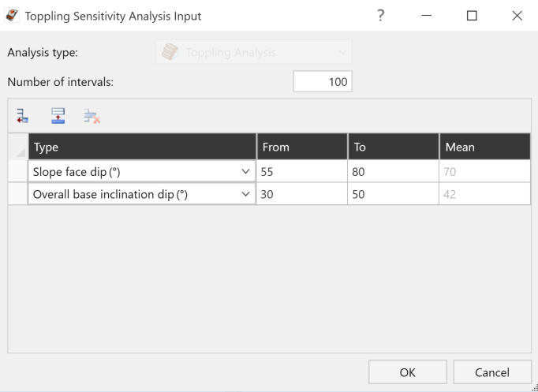538x392 pixels.
Task: Open the Analysis type Toppling Analysis dropdown
Action: [x=254, y=52]
